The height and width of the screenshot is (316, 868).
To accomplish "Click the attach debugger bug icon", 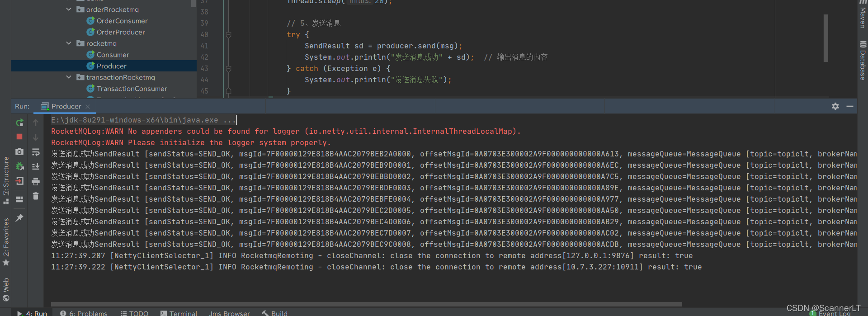I will click(19, 166).
